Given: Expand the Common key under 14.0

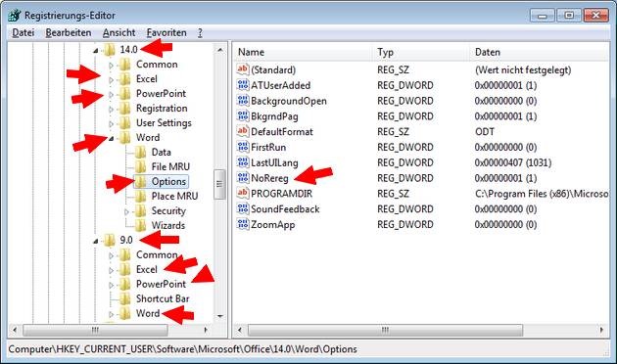Looking at the screenshot, I should [x=111, y=66].
